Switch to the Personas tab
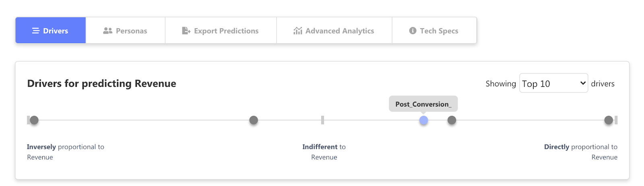 tap(126, 30)
